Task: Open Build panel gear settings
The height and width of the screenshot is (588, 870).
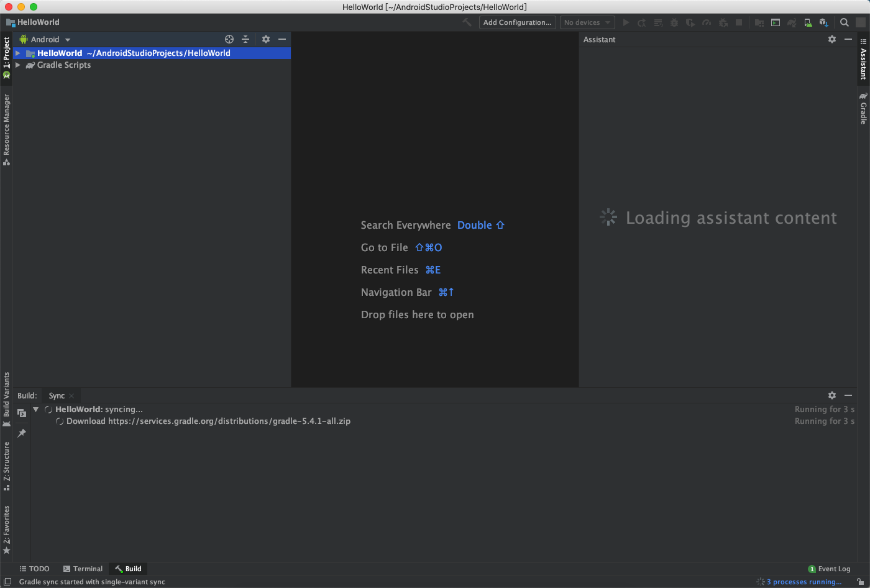Action: click(x=832, y=395)
